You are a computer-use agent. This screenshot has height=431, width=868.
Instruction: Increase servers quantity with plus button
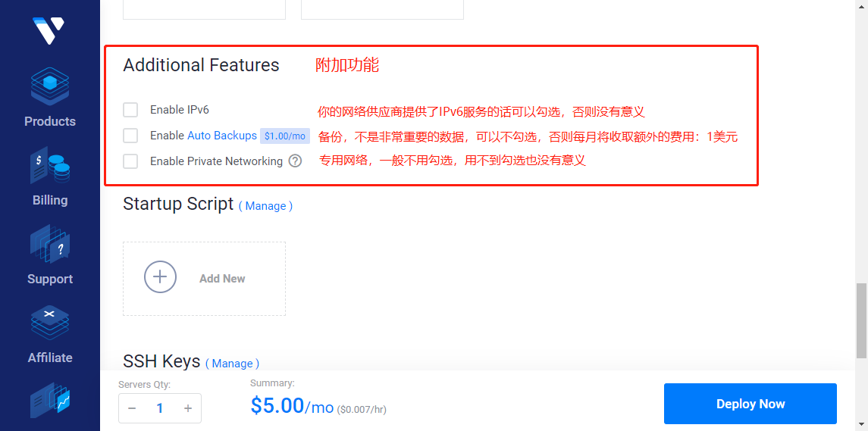(188, 408)
